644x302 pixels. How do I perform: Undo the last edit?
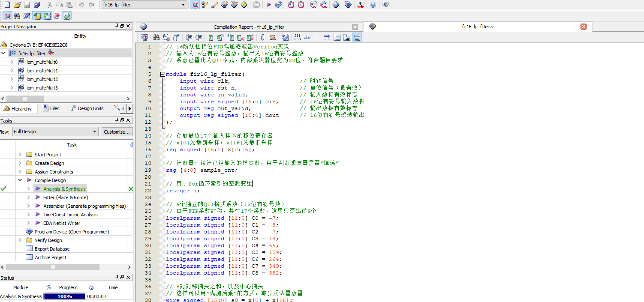click(81, 5)
